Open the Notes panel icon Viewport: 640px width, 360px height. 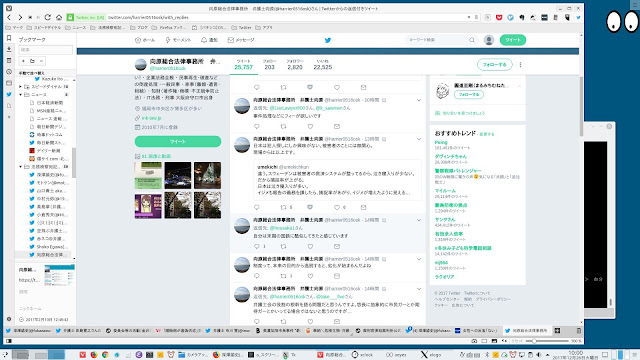9,60
